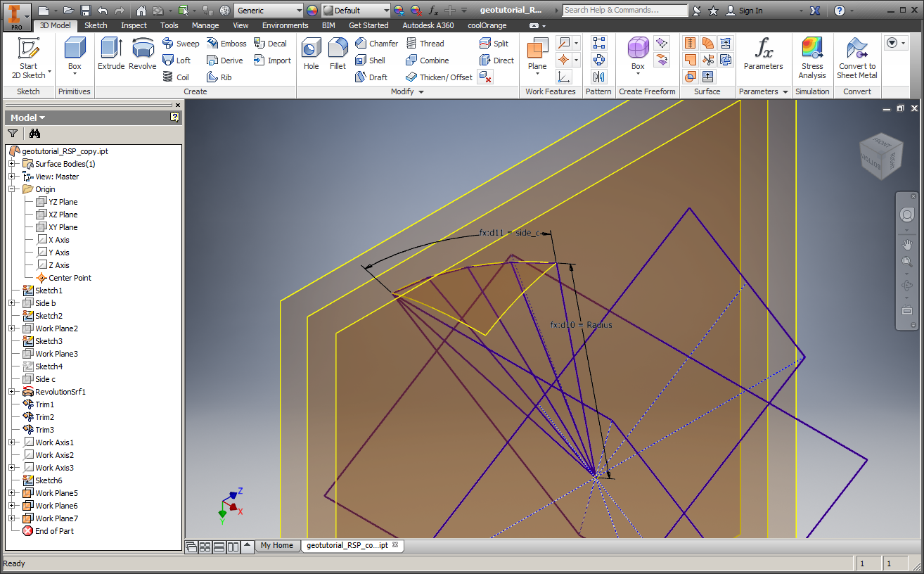The image size is (924, 574).
Task: Click the Undo arrow in quick access
Action: coord(103,11)
